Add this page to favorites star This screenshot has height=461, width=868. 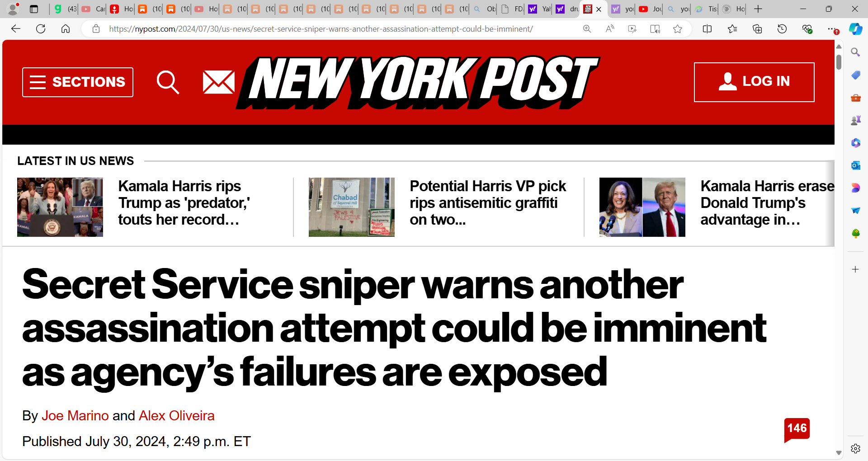point(677,29)
